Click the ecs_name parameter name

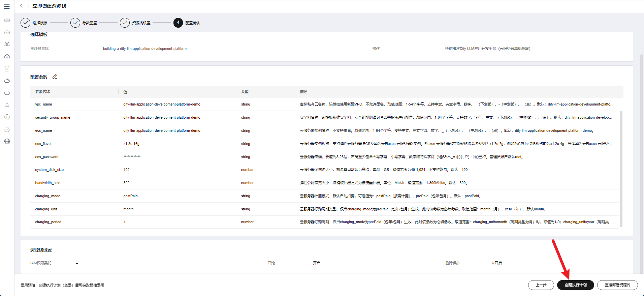43,131
